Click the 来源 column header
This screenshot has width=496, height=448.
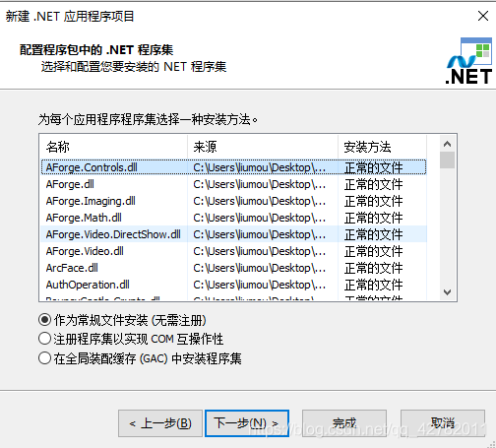tap(263, 147)
